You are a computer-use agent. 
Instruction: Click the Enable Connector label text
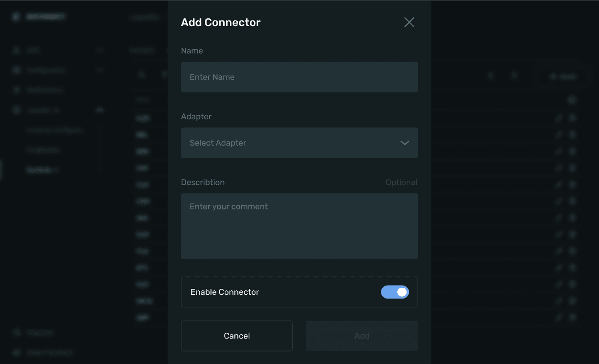pos(225,292)
